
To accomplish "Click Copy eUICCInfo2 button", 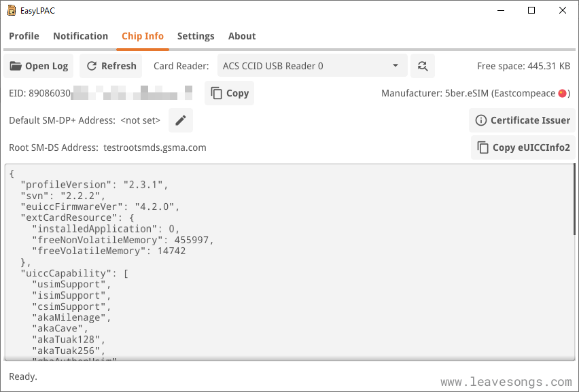I will [x=523, y=147].
